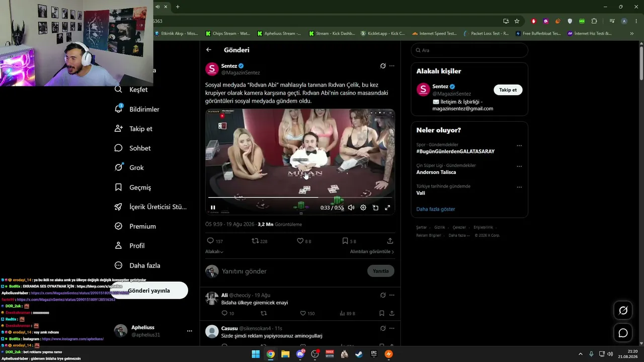Open Chips Stream bookmark
Screen dimensions: 644x362
point(228,34)
